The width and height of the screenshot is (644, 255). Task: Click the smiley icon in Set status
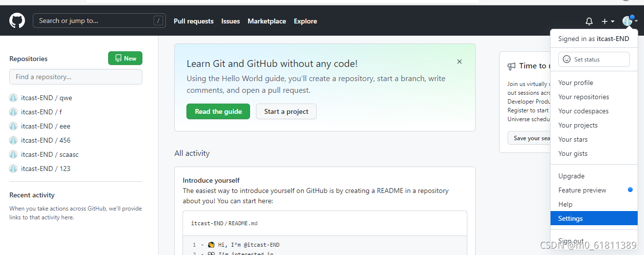567,59
